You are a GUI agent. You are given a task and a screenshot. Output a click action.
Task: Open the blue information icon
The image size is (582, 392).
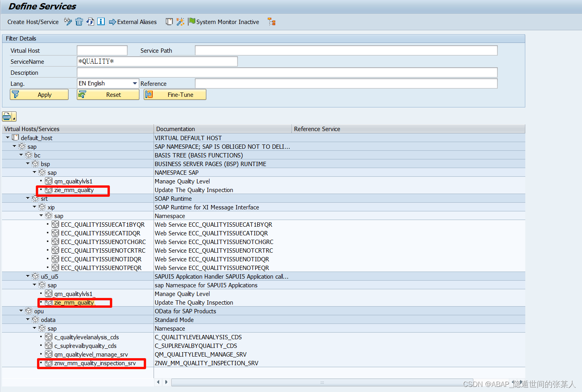(101, 22)
